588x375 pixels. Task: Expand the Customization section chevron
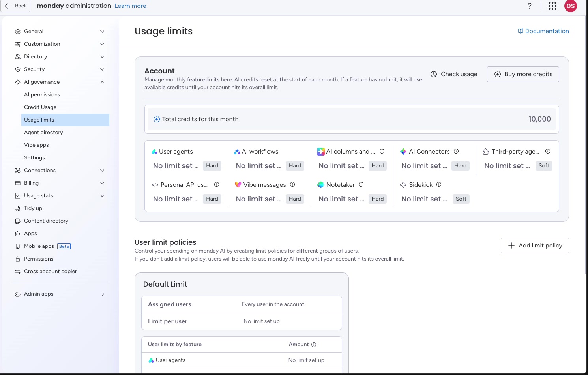(102, 44)
